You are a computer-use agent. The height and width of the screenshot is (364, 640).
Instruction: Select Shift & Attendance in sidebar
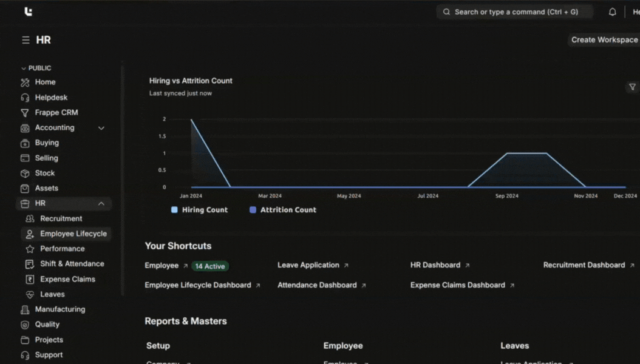click(x=72, y=264)
